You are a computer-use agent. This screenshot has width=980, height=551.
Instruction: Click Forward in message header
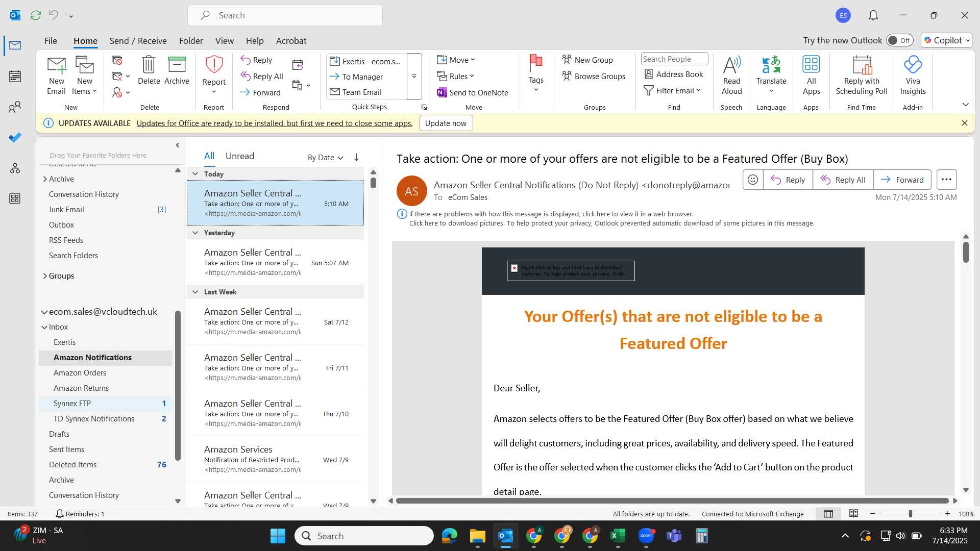[902, 180]
